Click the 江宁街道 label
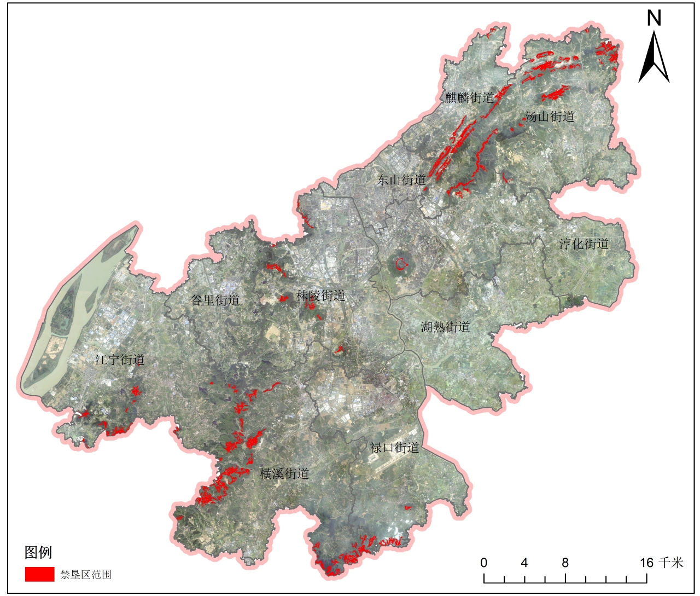Image resolution: width=700 pixels, height=596 pixels. [120, 360]
